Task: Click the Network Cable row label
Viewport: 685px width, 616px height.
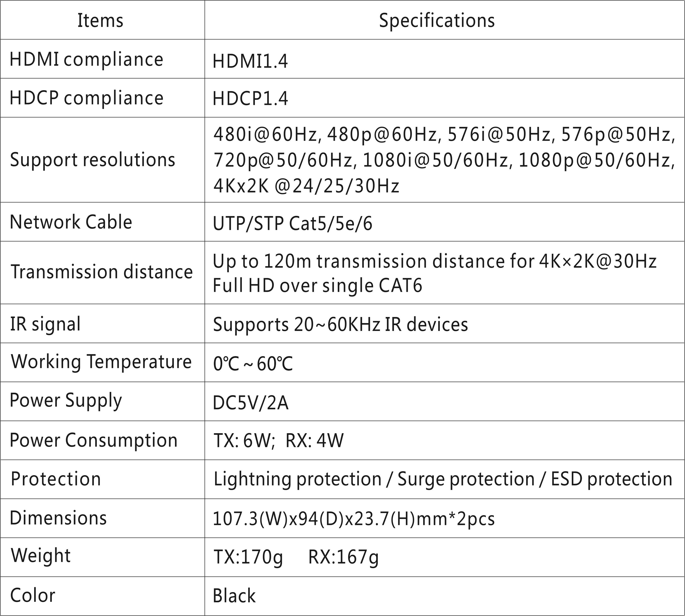Action: click(x=71, y=222)
